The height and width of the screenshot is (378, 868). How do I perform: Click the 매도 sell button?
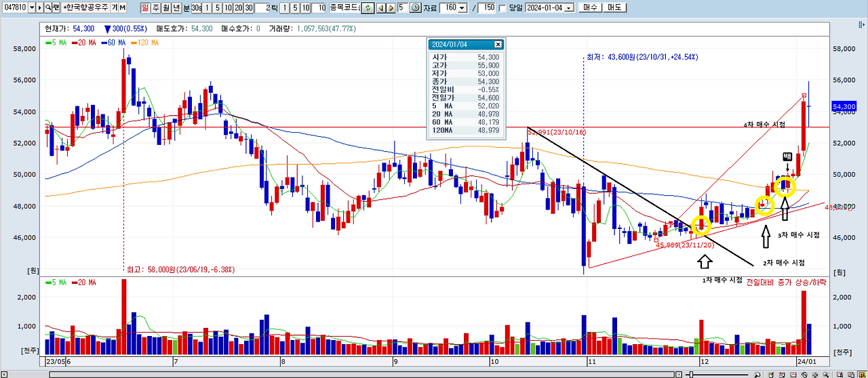click(615, 7)
